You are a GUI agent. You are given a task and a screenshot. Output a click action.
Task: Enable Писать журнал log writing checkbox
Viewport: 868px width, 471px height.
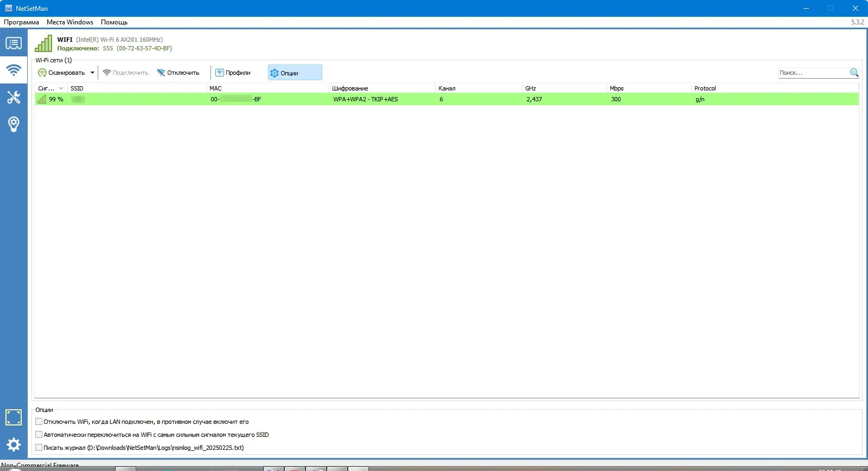coord(39,448)
